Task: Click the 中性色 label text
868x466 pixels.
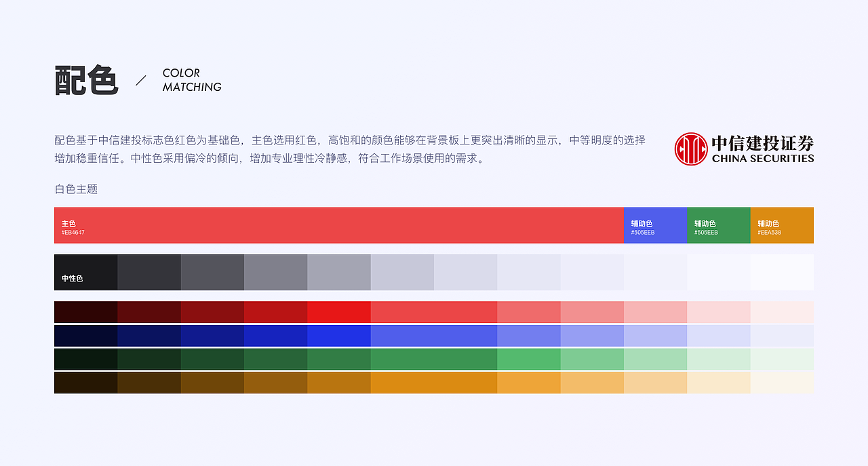Action: tap(72, 277)
